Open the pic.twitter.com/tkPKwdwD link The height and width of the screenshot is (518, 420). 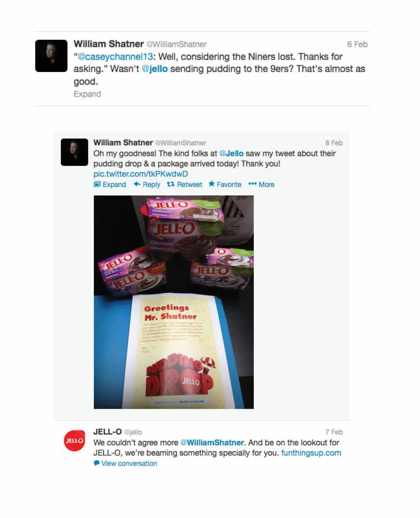point(141,174)
